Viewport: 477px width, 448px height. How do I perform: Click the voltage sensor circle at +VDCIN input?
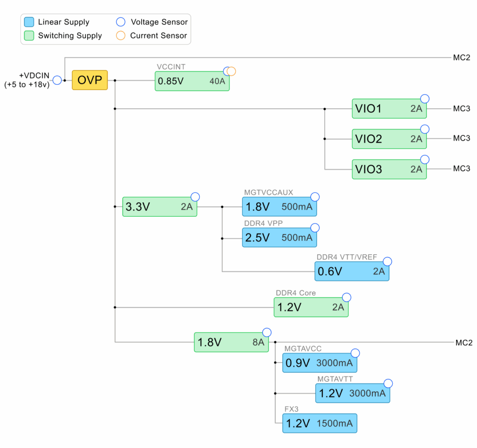tap(57, 80)
